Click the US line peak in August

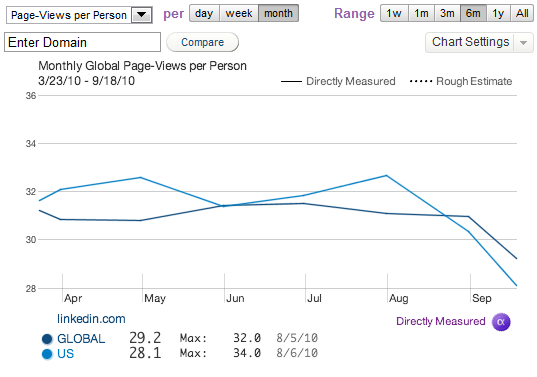pyautogui.click(x=386, y=176)
